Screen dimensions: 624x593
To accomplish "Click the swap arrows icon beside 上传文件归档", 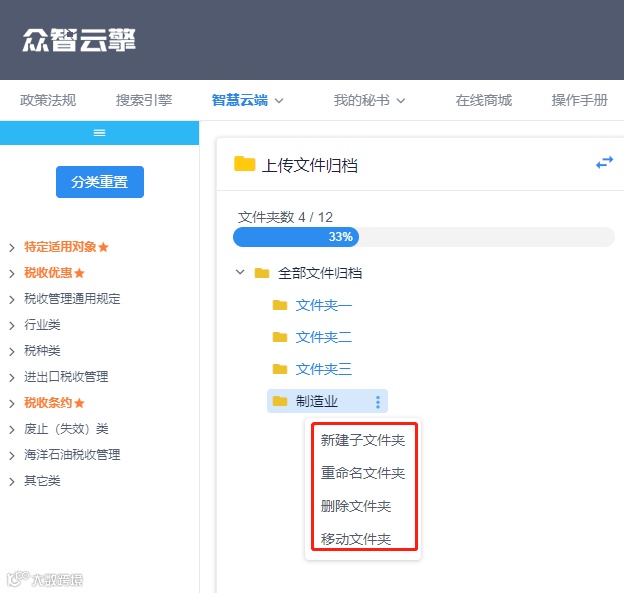I will pos(604,162).
